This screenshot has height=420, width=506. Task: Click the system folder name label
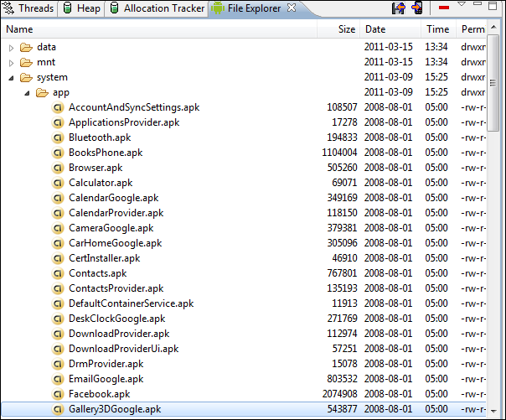pos(52,77)
